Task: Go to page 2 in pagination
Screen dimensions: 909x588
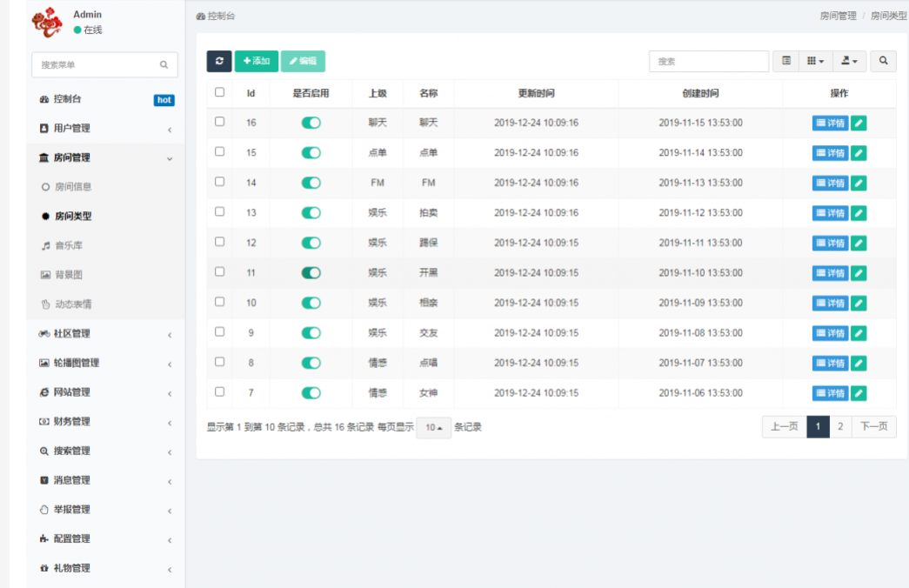Action: pos(840,426)
